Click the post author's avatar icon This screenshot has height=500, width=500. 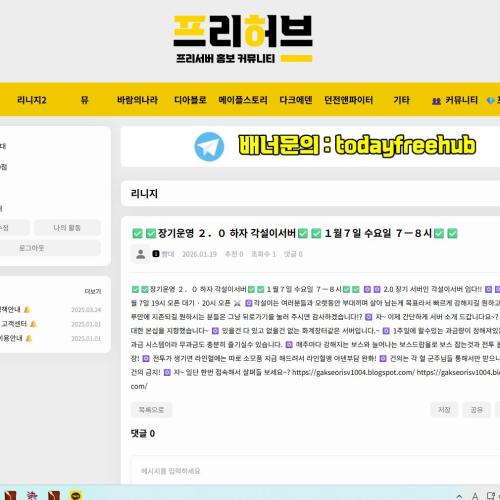140,254
